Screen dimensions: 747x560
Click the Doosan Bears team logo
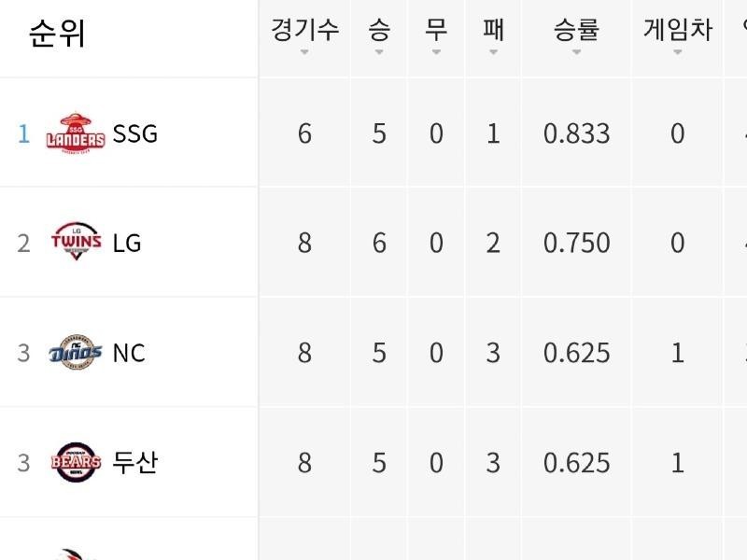tap(76, 462)
